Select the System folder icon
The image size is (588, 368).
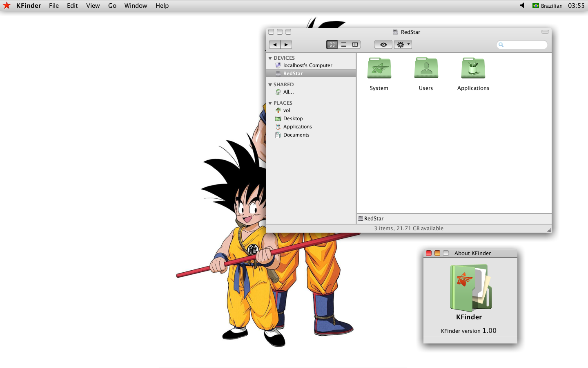[x=379, y=68]
